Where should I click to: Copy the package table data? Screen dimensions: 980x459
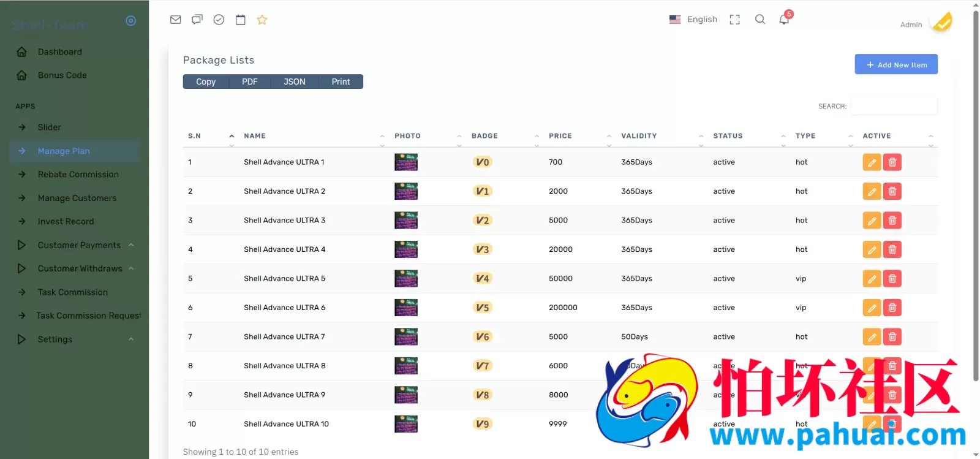click(x=206, y=82)
